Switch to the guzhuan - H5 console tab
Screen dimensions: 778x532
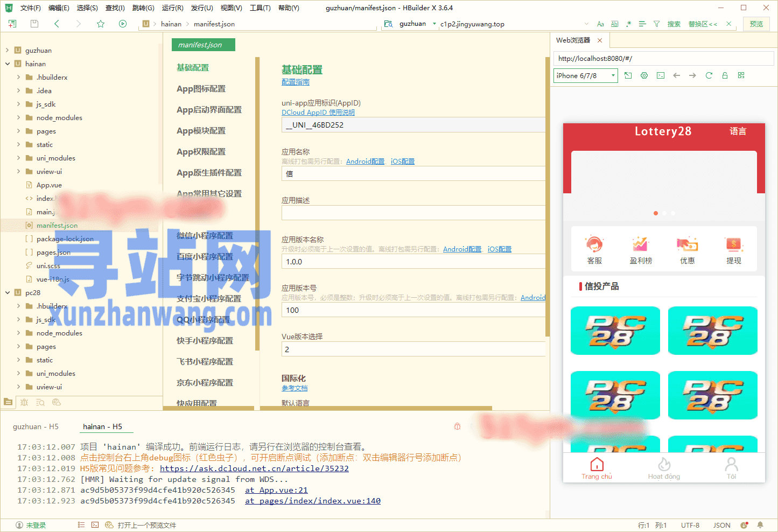(36, 426)
